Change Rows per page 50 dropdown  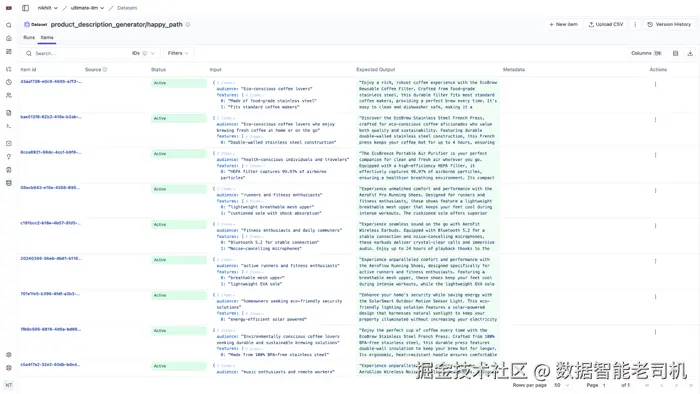coord(562,385)
